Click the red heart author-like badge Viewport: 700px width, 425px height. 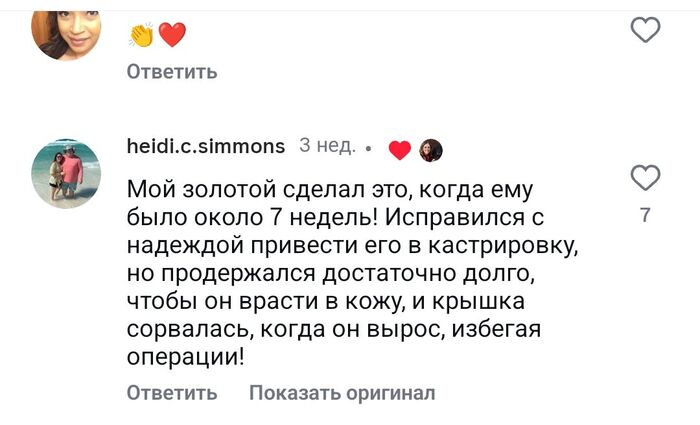pos(399,150)
